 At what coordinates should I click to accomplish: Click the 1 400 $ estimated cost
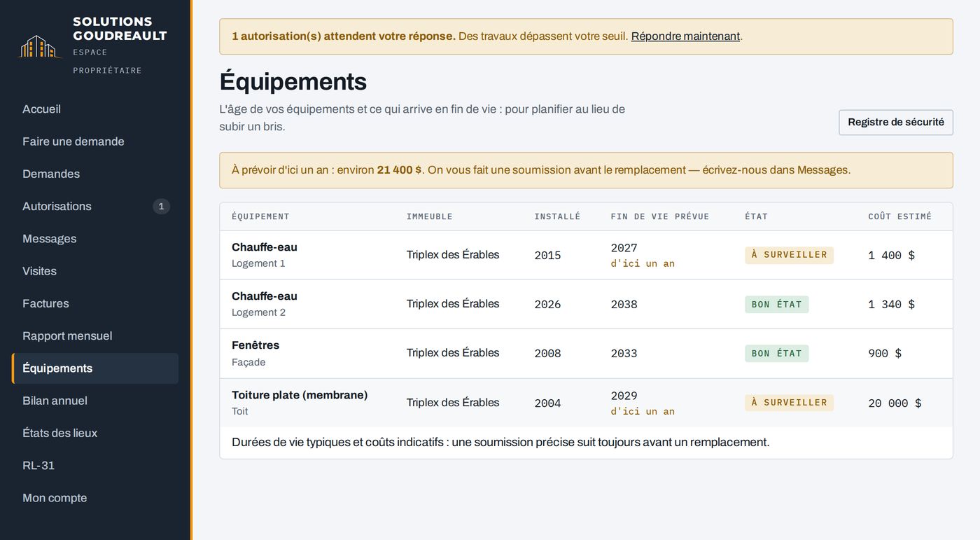click(891, 256)
